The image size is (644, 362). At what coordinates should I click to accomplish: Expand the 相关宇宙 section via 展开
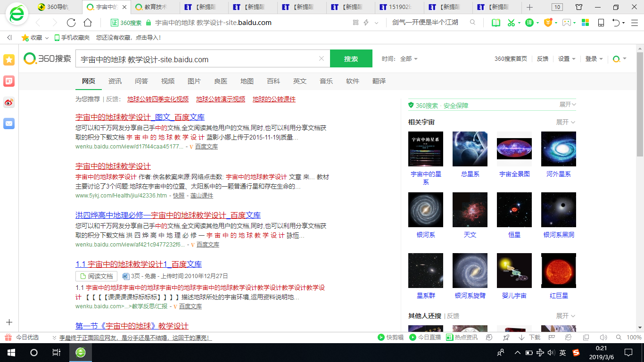[x=566, y=122]
